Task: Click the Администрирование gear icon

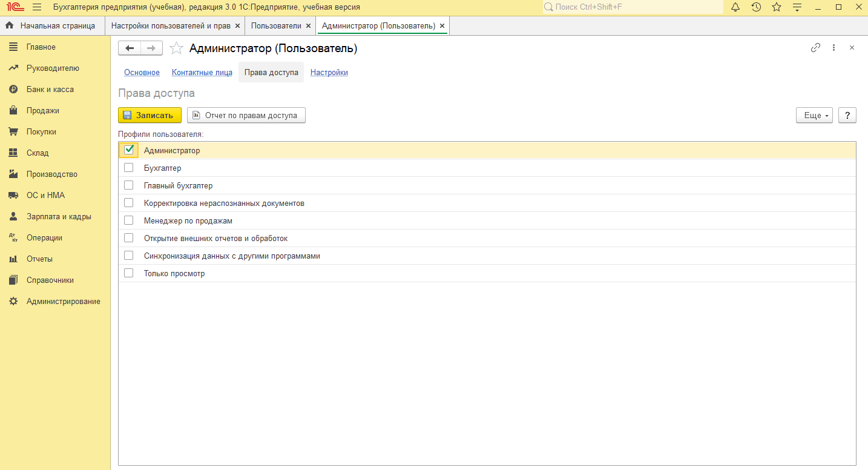Action: [x=13, y=302]
